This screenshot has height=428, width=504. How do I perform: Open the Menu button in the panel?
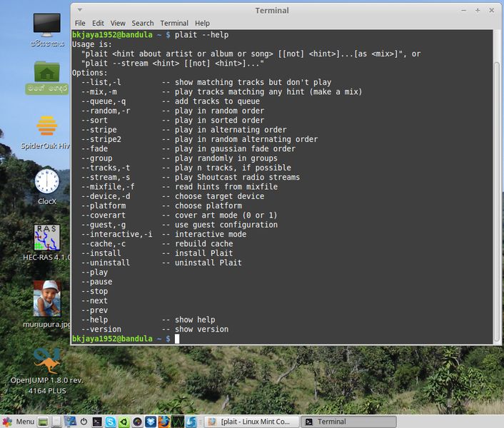pyautogui.click(x=19, y=422)
